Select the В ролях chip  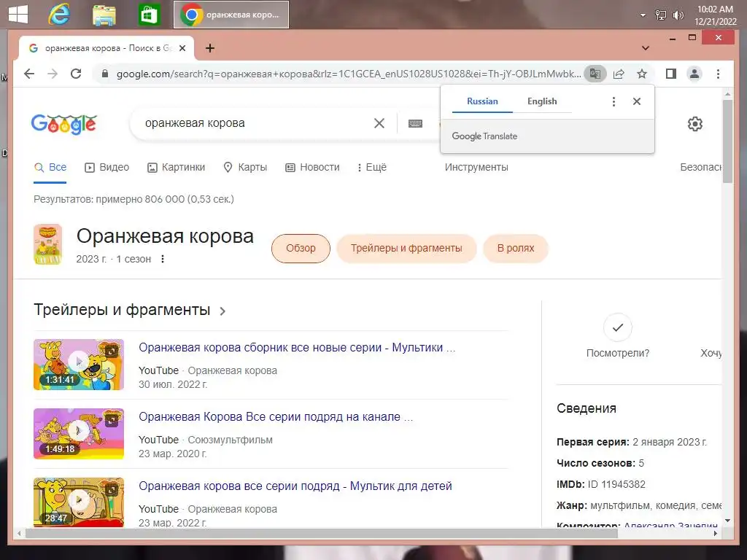516,248
